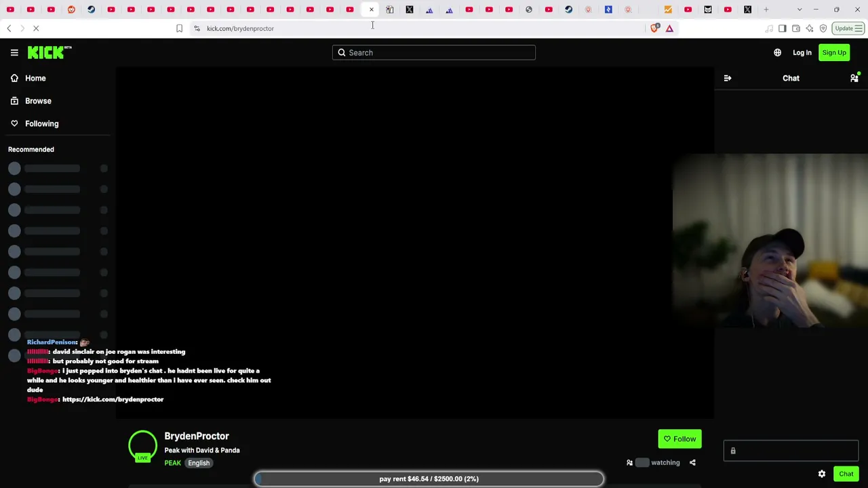Screen dimensions: 868x488
Task: Select the PEAK category link
Action: pyautogui.click(x=172, y=463)
